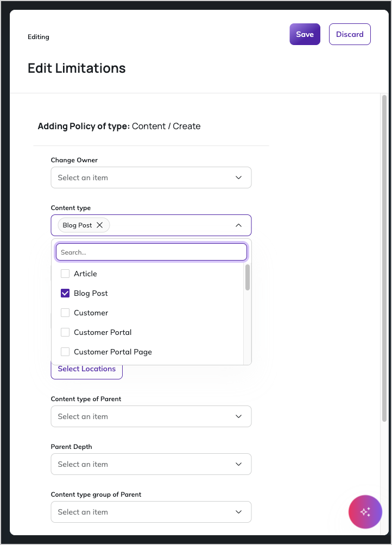Tick the Customer checkbox
The image size is (392, 545).
65,313
